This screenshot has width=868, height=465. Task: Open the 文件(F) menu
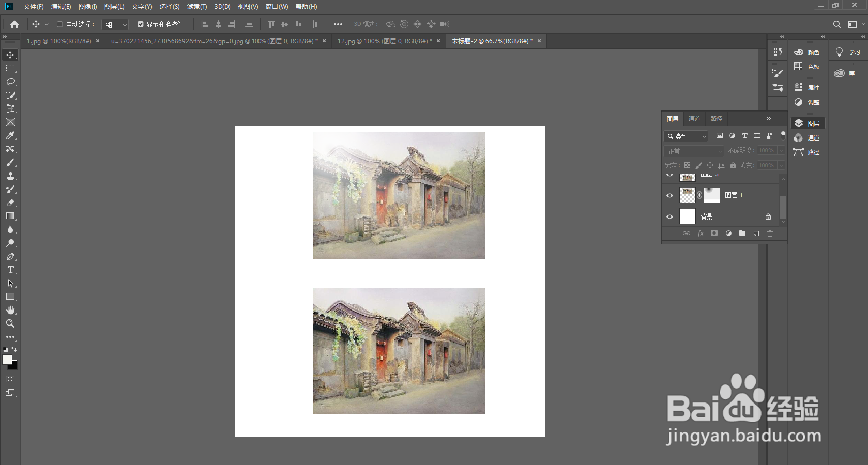pos(34,7)
